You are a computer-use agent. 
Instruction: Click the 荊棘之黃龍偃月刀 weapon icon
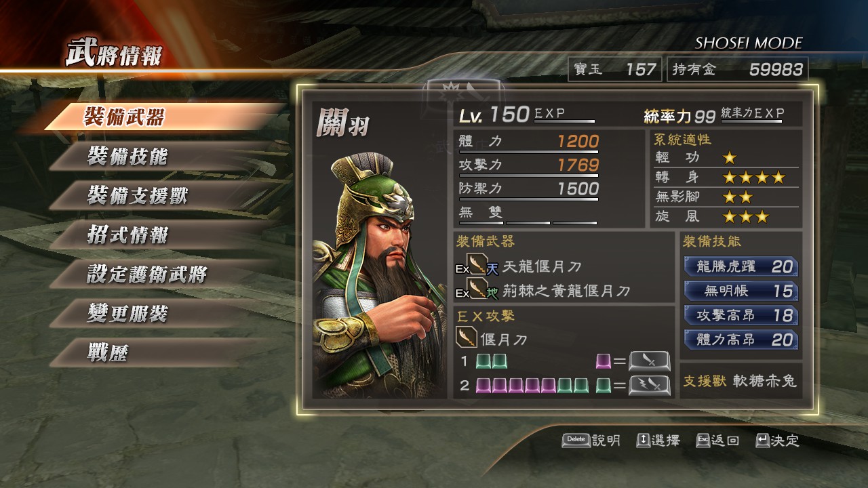pyautogui.click(x=479, y=290)
